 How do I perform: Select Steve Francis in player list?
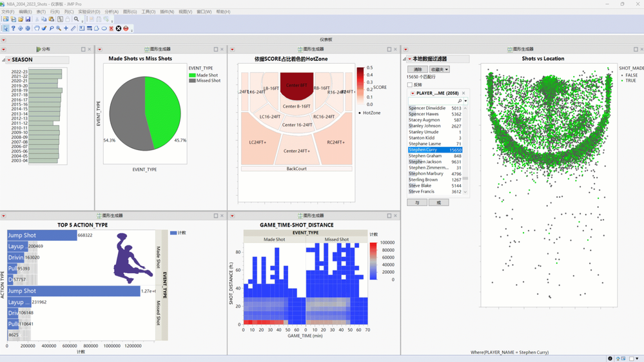click(435, 192)
